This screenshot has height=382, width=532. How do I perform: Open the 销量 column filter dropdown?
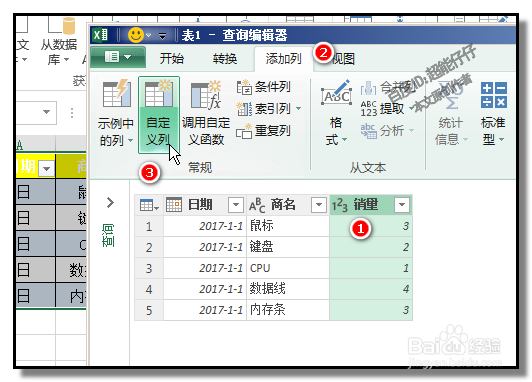pos(402,205)
